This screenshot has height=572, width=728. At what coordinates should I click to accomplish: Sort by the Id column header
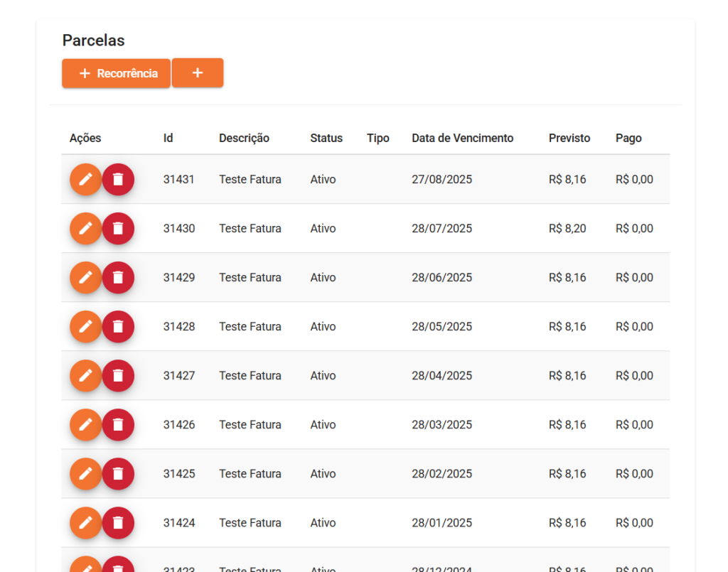point(168,138)
